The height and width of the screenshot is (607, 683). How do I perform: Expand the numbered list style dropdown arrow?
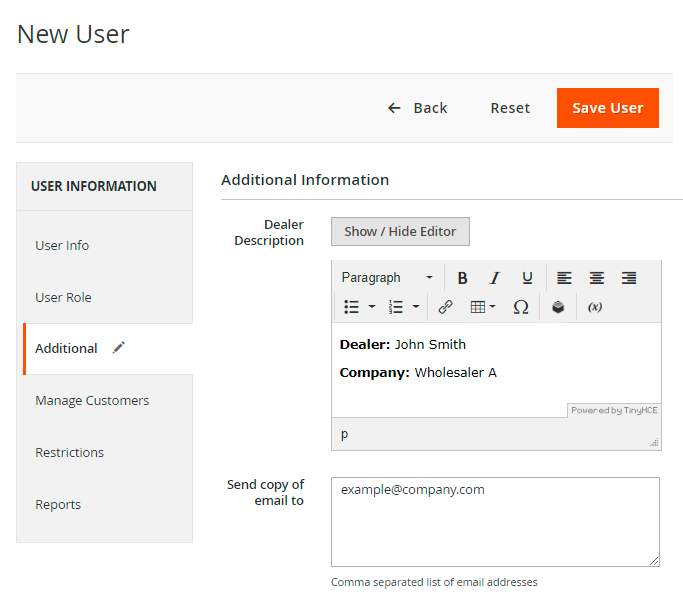point(416,307)
